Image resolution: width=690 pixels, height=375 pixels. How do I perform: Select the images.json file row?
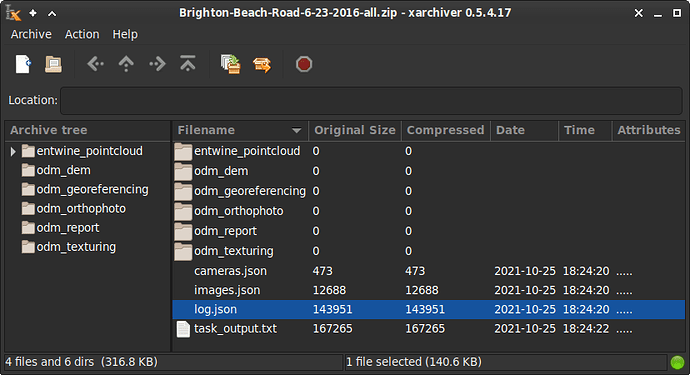429,290
